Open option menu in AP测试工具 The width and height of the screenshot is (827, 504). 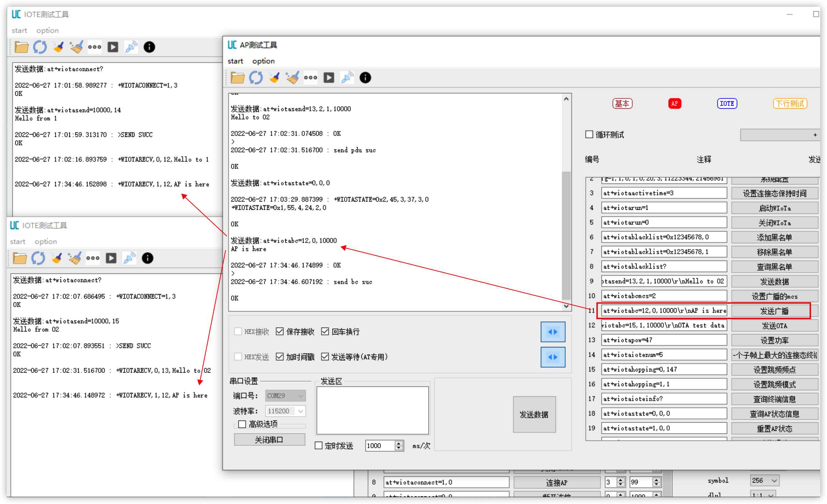click(263, 61)
